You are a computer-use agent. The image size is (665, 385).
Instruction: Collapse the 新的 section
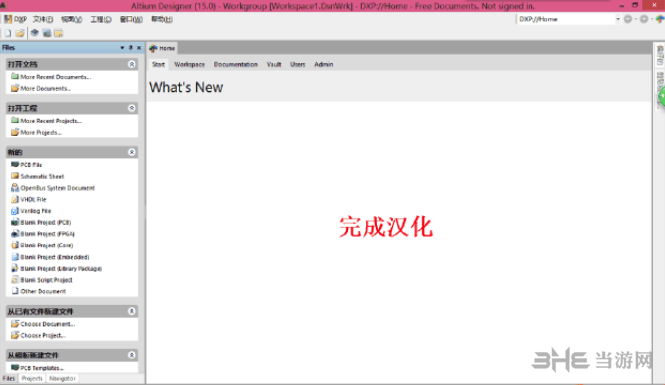pos(132,152)
